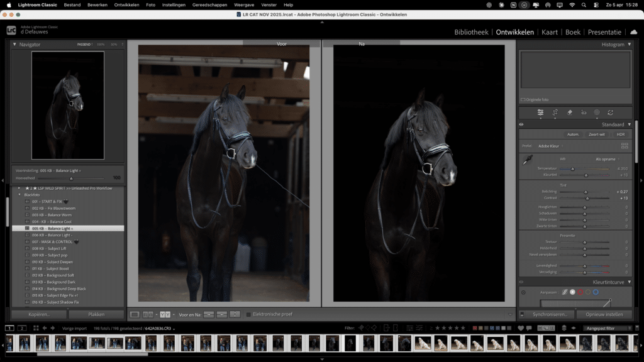This screenshot has width=644, height=362.
Task: Click the Kopiëren button
Action: pos(39,314)
